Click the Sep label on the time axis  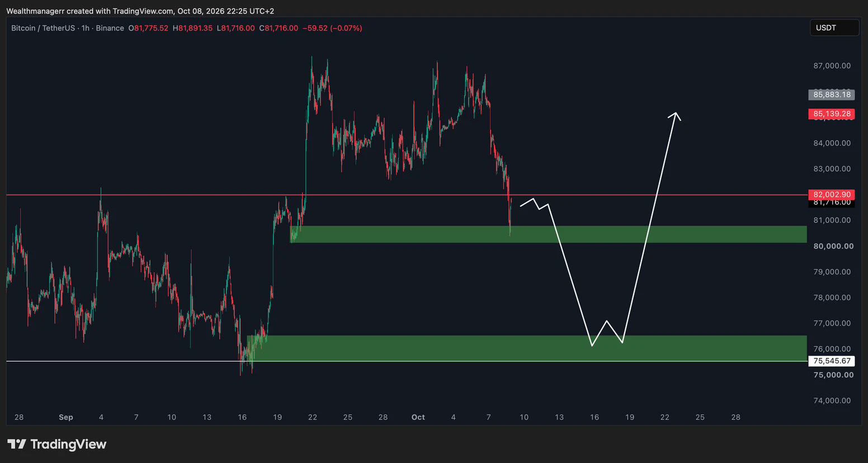pyautogui.click(x=66, y=417)
